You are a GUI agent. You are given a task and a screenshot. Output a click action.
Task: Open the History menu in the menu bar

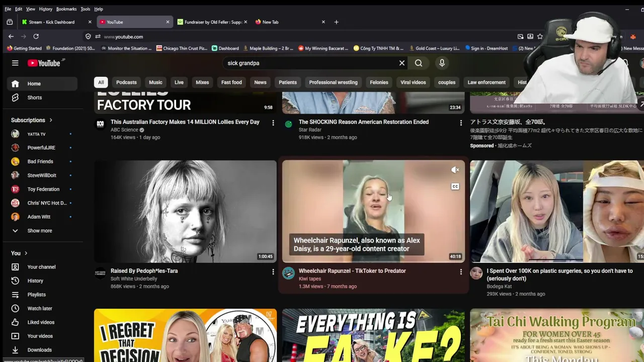point(46,9)
